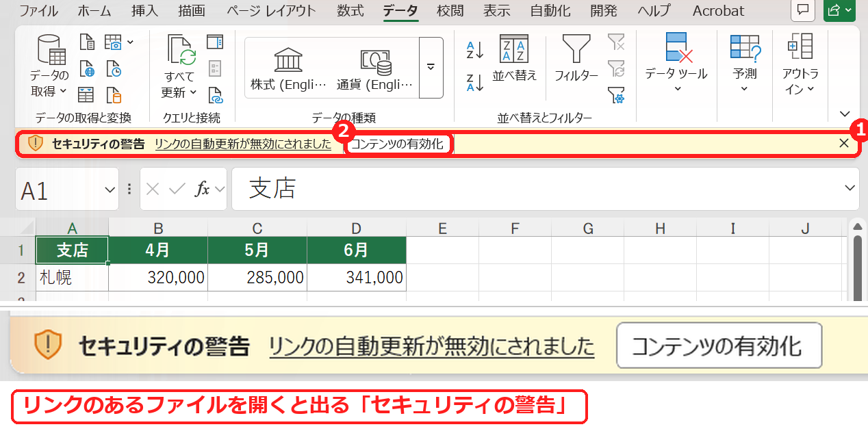The image size is (868, 429).
Task: Expand the データの取得 dropdown arrow
Action: pos(63,91)
